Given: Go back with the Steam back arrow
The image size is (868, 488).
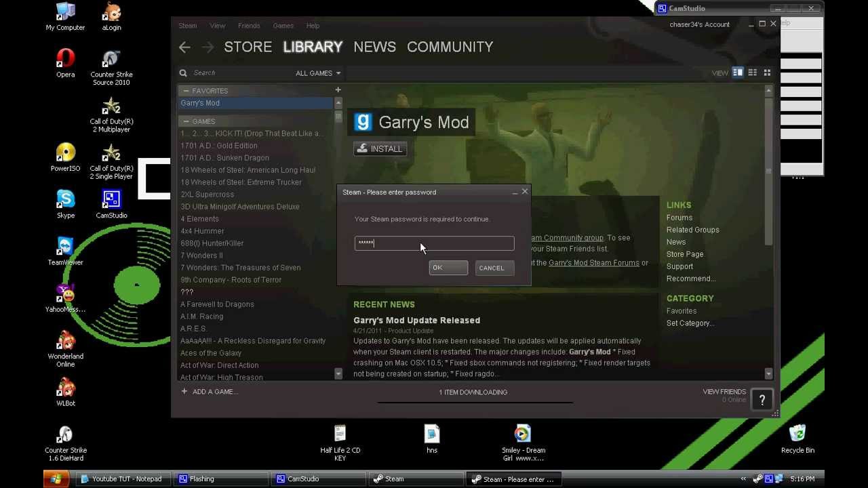Looking at the screenshot, I should point(184,47).
